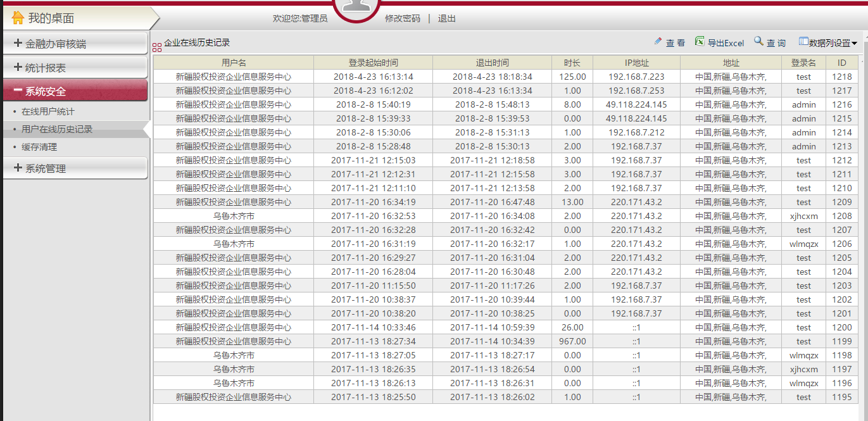Viewport: 868px width, 421px height.
Task: Click the home icon beside 我的桌面
Action: pyautogui.click(x=18, y=18)
